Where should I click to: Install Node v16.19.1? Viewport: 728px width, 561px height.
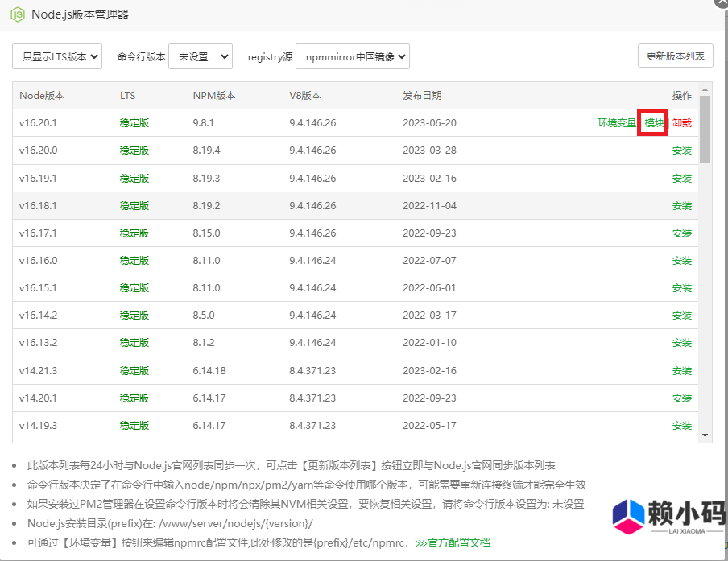[681, 179]
